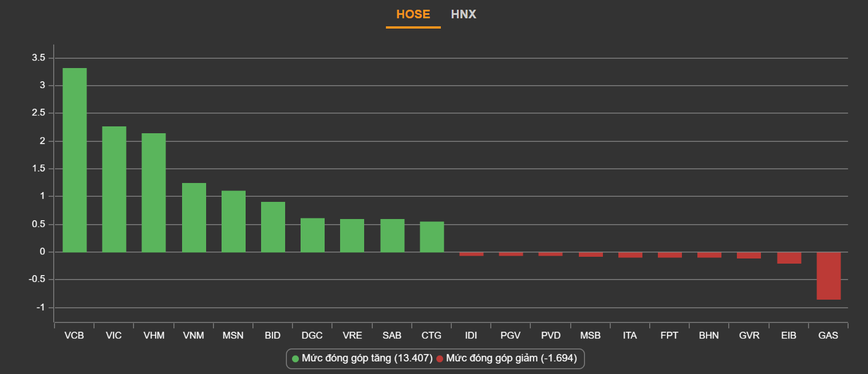868x374 pixels.
Task: Click the GVR x-axis label
Action: 749,336
